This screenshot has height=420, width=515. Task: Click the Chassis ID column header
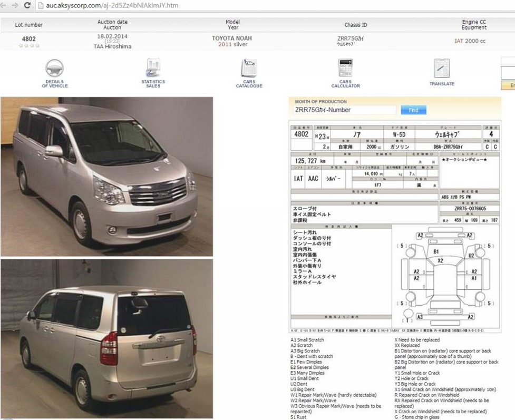356,25
